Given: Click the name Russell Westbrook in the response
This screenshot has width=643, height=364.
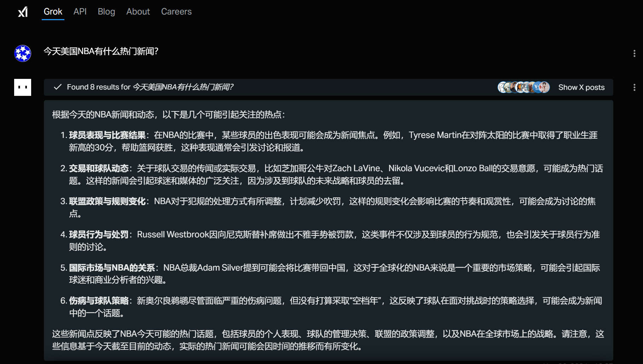Looking at the screenshot, I should pyautogui.click(x=173, y=235).
